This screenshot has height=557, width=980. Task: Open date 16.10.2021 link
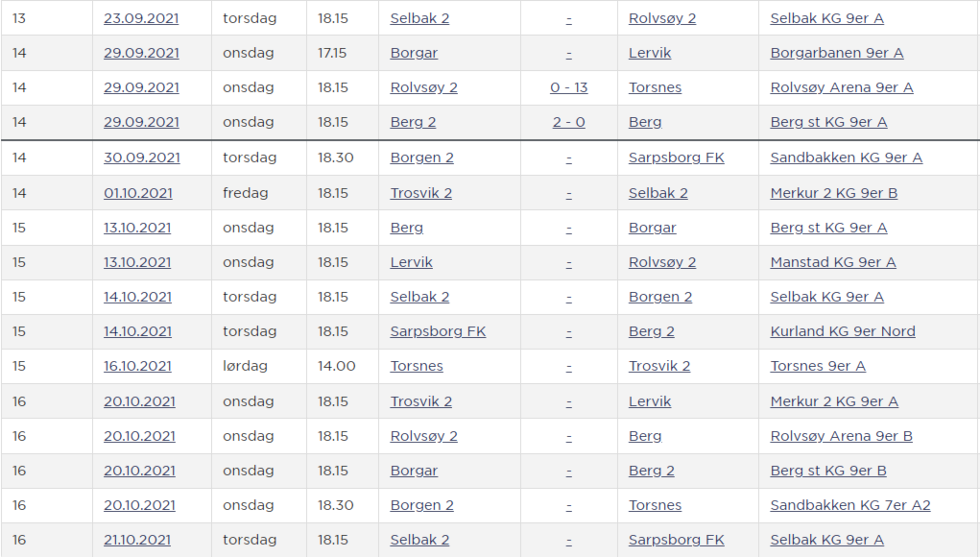[x=137, y=366]
